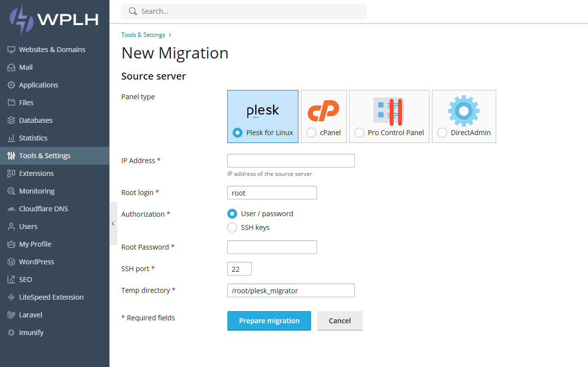Viewport: 588px width, 367px height.
Task: Collapse the sidebar with the arrow handle
Action: click(113, 223)
